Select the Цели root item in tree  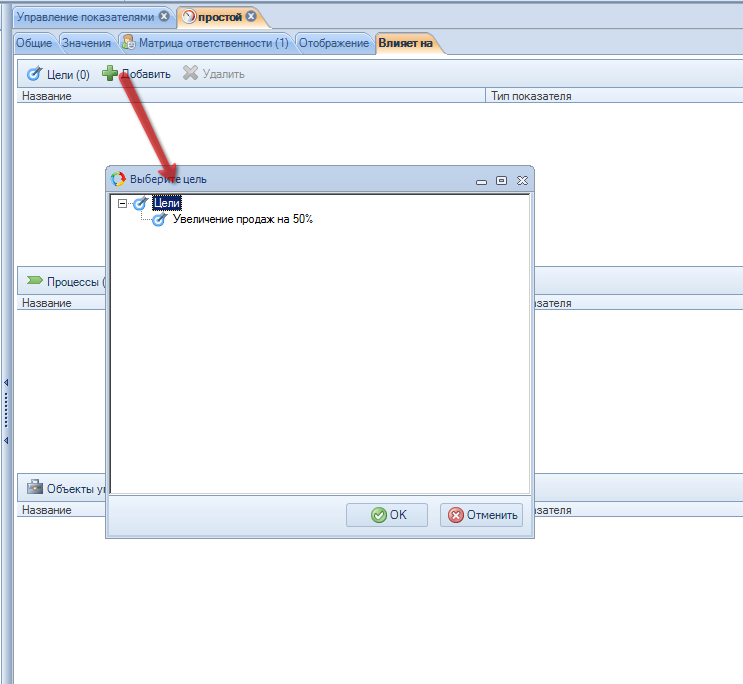point(166,203)
